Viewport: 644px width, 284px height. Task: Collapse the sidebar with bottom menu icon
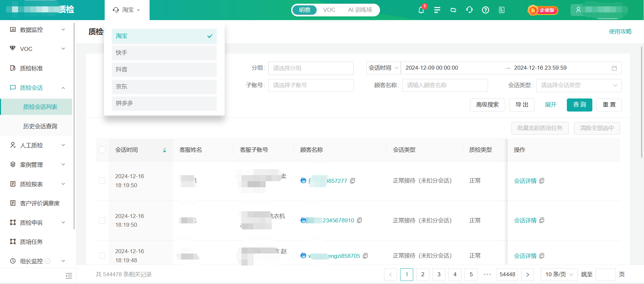(69, 276)
